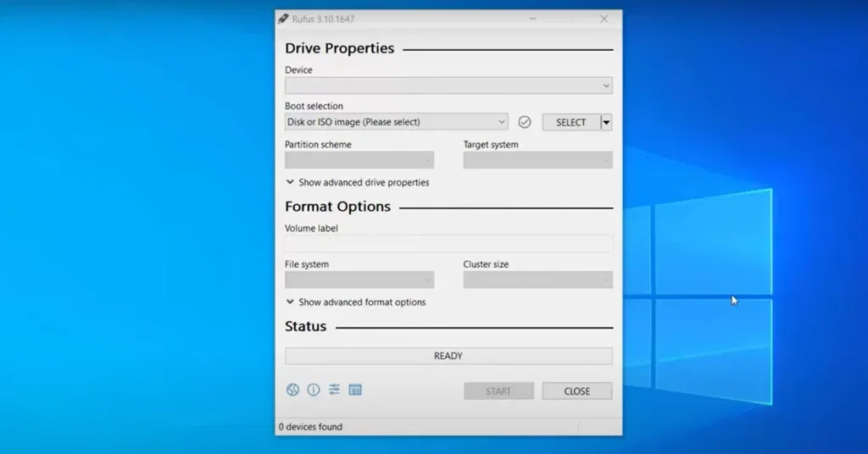Click the SELECT button
Screen dimensions: 868x454
point(571,122)
